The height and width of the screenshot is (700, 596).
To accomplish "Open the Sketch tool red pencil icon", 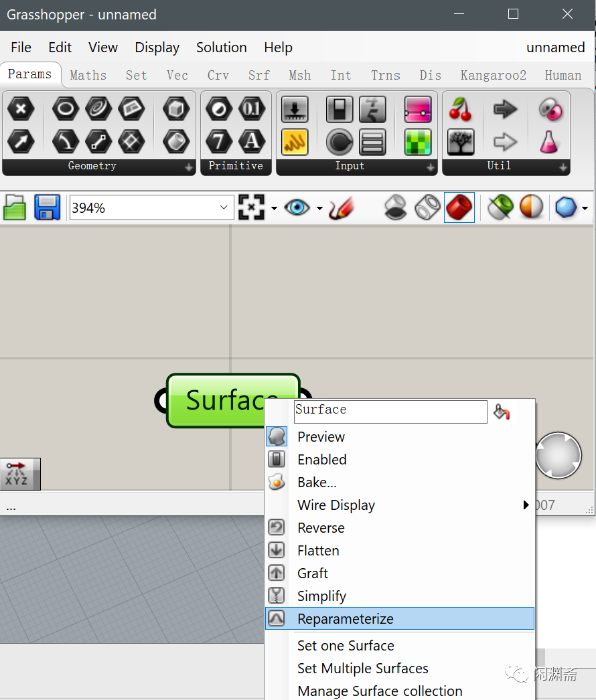I will (x=342, y=207).
